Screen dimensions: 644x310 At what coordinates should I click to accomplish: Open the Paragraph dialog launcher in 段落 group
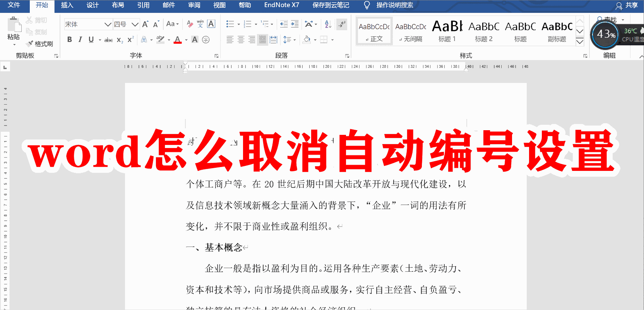347,56
